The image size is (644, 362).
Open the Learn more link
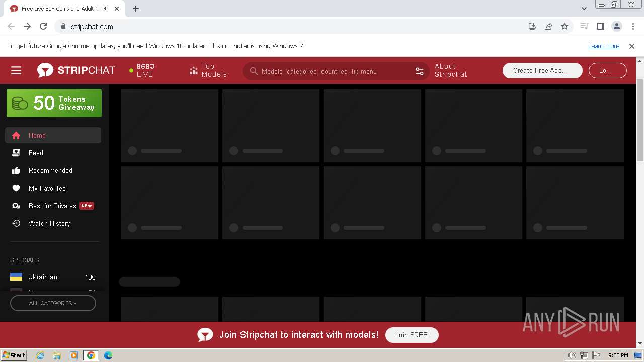point(604,46)
